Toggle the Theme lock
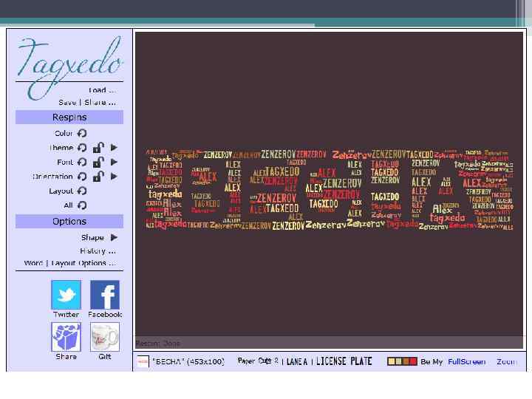This screenshot has height=399, width=532. point(98,148)
